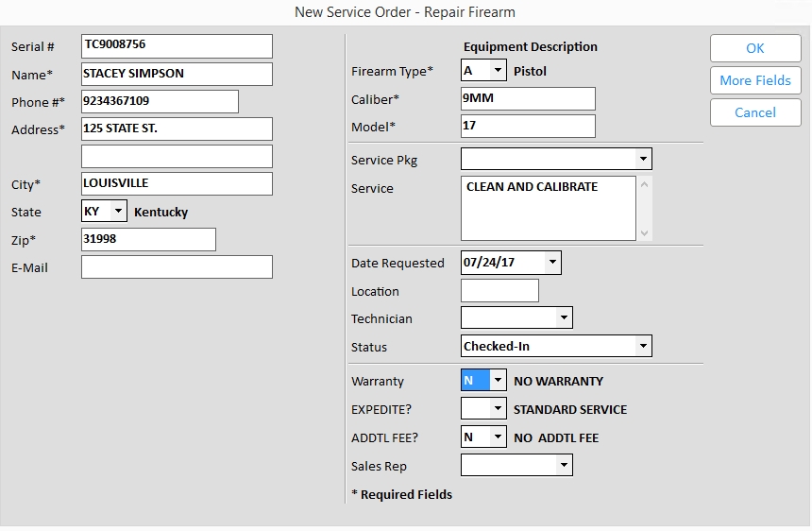Click the Phone # field
This screenshot has height=531, width=812.
pyautogui.click(x=160, y=101)
